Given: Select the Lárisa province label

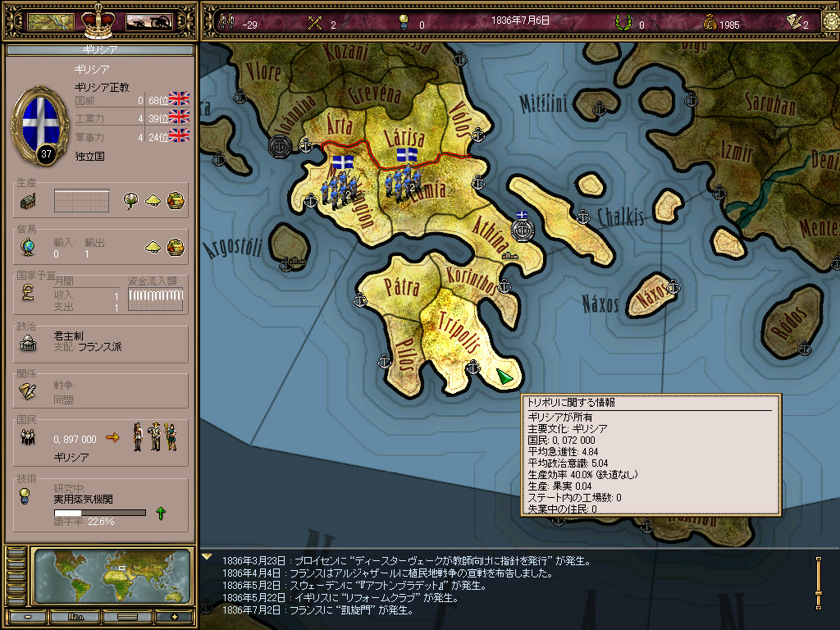Looking at the screenshot, I should coord(404,137).
